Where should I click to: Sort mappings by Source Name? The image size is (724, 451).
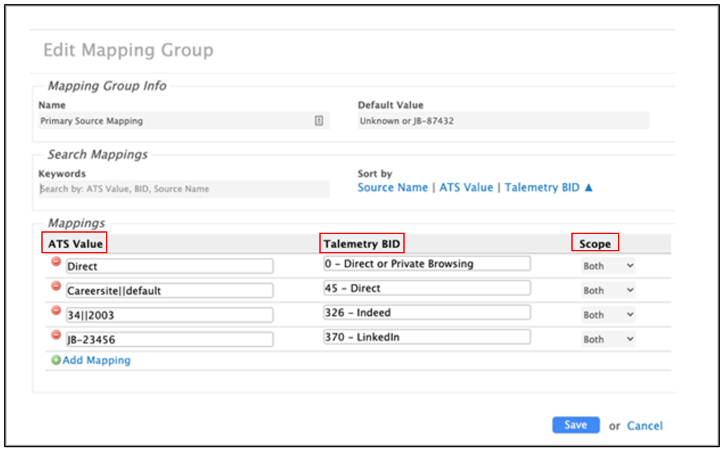(x=392, y=187)
